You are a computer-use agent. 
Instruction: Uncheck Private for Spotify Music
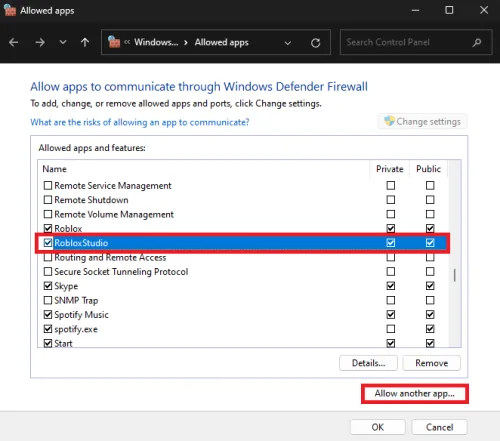[x=391, y=315]
